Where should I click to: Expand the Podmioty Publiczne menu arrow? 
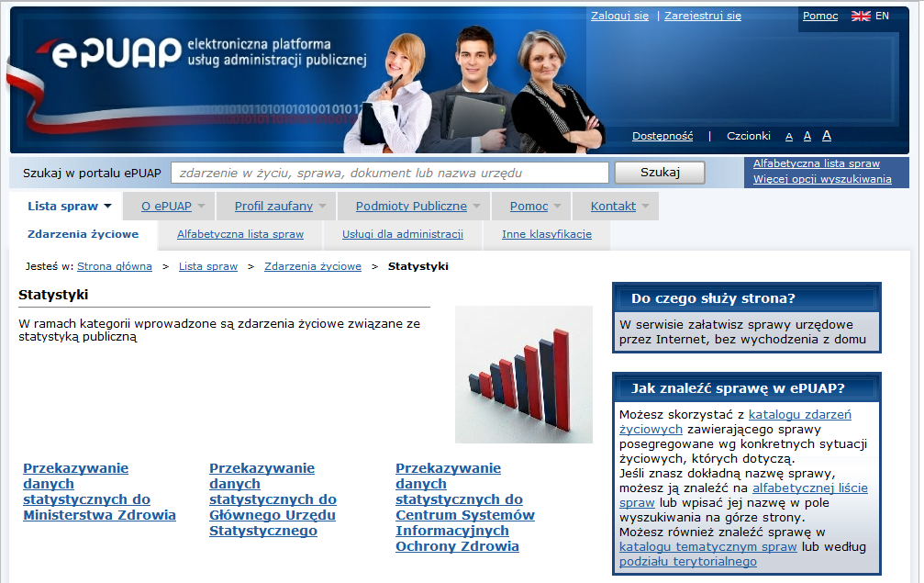coord(477,207)
